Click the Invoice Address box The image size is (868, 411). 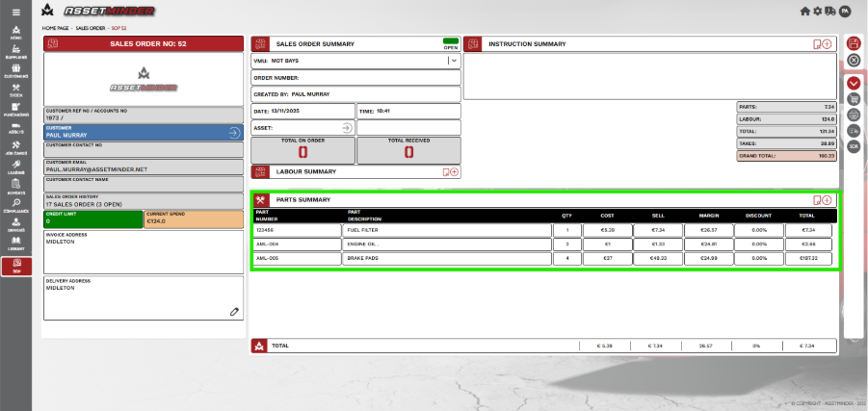144,252
